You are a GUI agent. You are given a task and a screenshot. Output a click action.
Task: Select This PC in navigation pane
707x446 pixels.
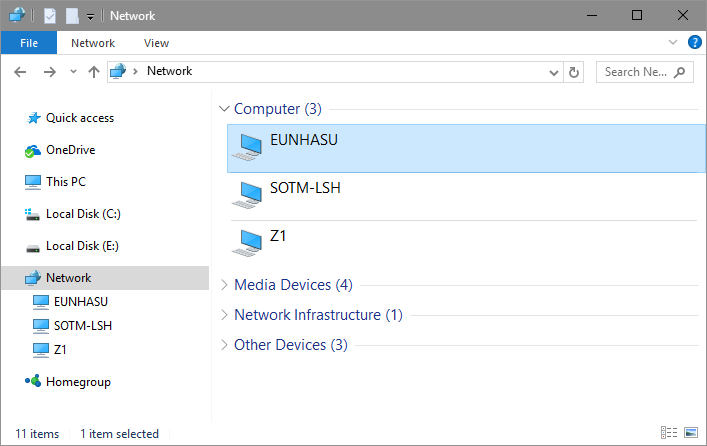[66, 182]
